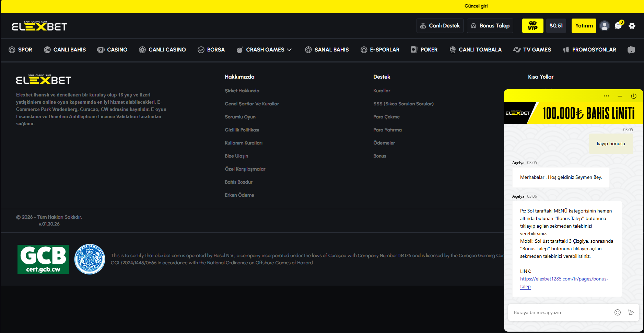Expand the Crash Games dropdown
The height and width of the screenshot is (333, 644).
264,50
